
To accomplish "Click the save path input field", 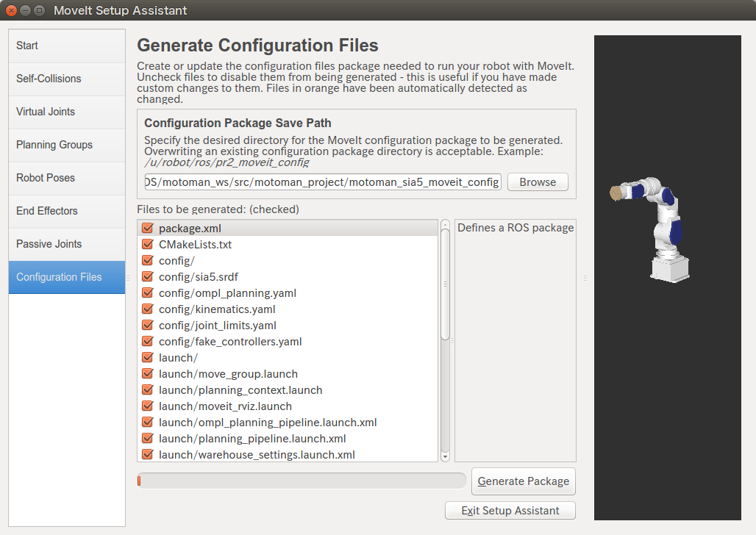I will (323, 182).
